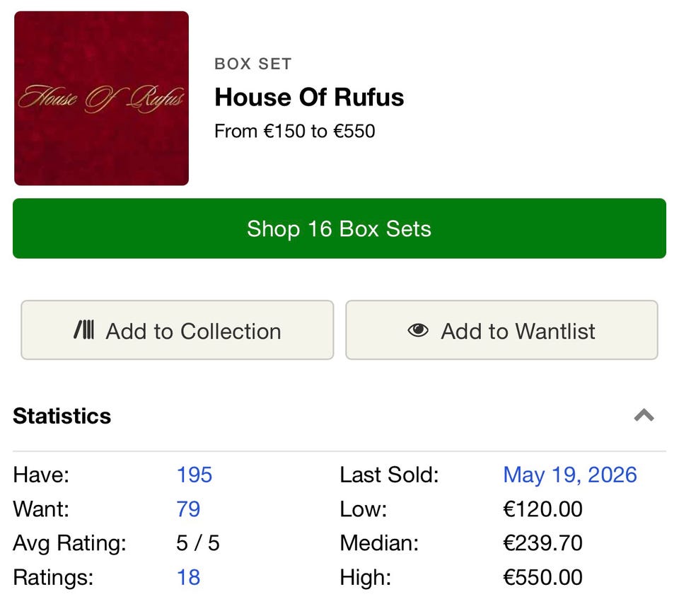Click Add to Wantlist text
679x616 pixels.
(x=518, y=332)
